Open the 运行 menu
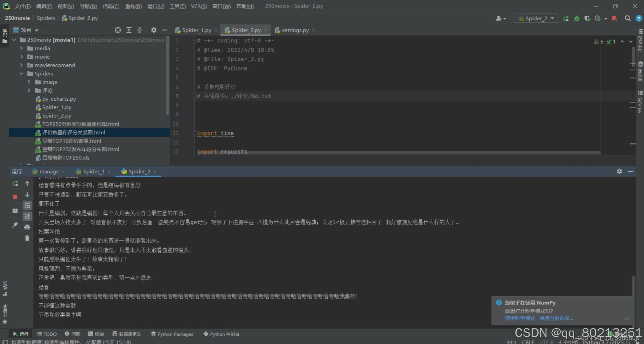 [x=156, y=6]
